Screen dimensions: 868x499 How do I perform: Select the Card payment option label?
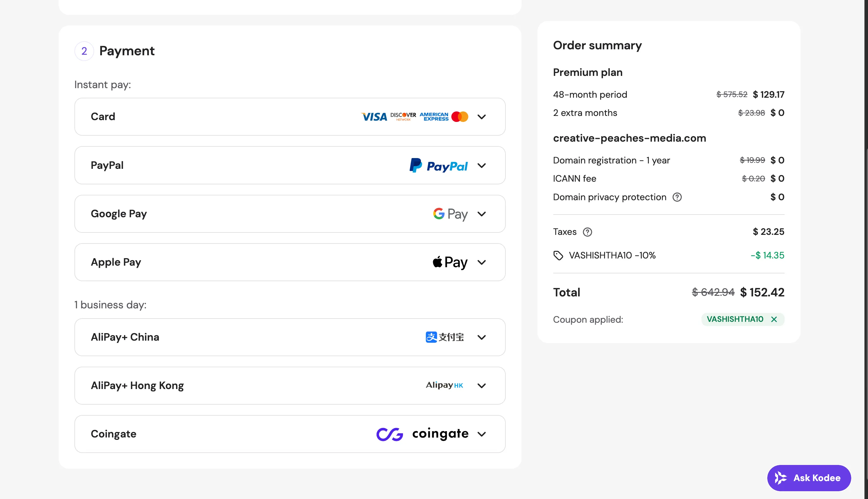point(103,117)
